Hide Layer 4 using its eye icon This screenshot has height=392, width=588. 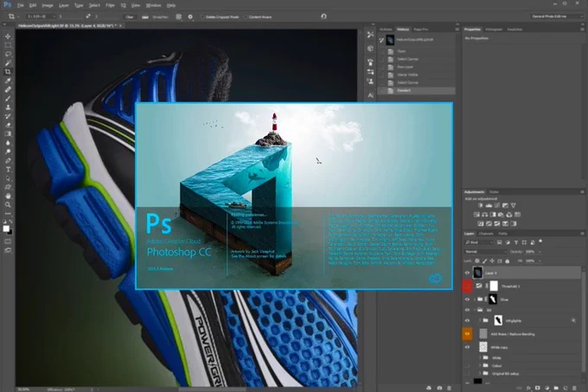click(467, 273)
